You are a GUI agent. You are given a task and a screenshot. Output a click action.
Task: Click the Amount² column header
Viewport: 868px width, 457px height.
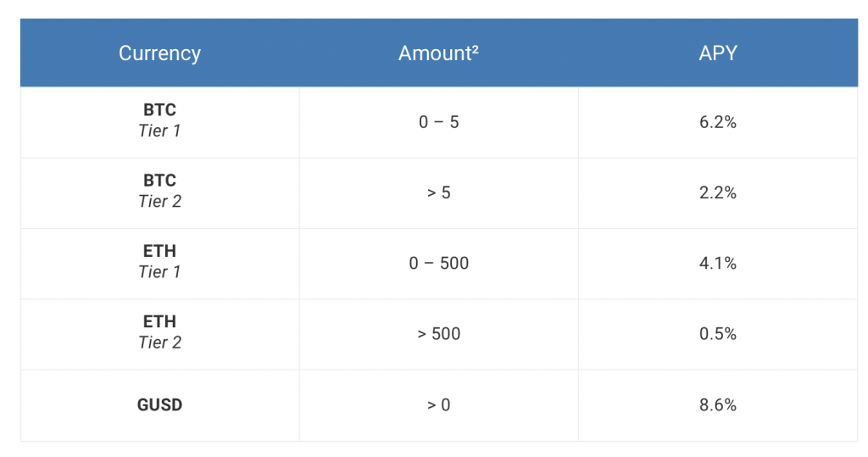pos(438,53)
